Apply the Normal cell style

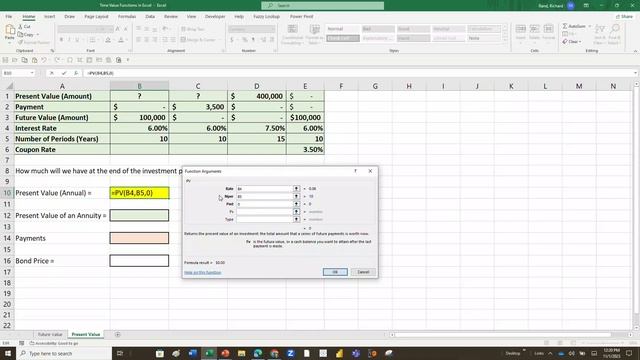(x=342, y=29)
